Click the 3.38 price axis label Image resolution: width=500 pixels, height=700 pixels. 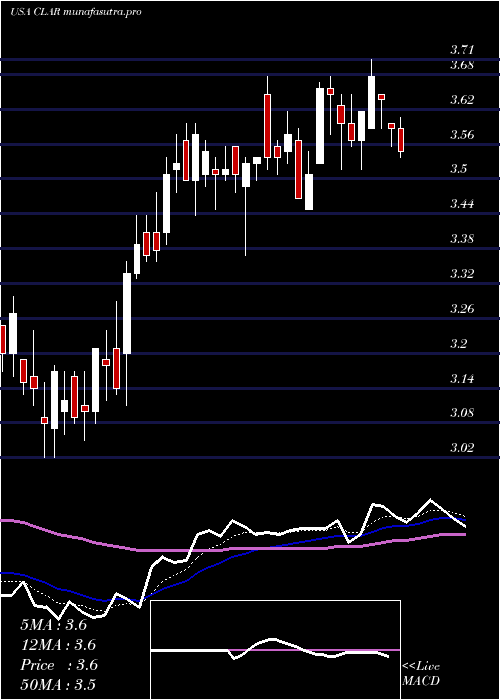(462, 239)
